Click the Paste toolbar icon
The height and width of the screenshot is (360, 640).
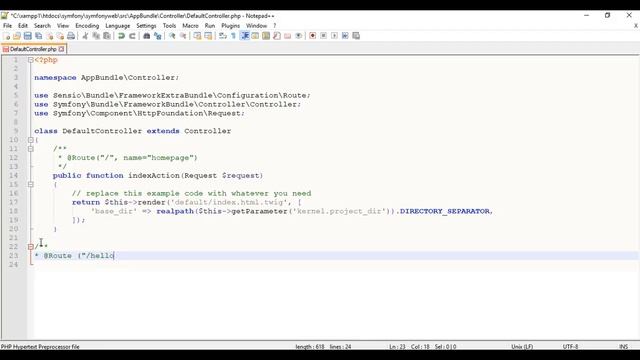coord(107,36)
